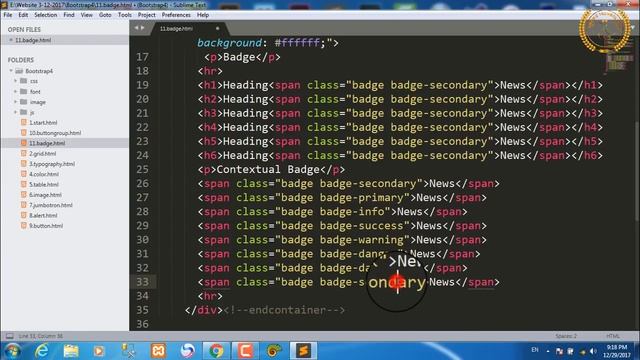Open the media player taskbar icon

(99, 351)
